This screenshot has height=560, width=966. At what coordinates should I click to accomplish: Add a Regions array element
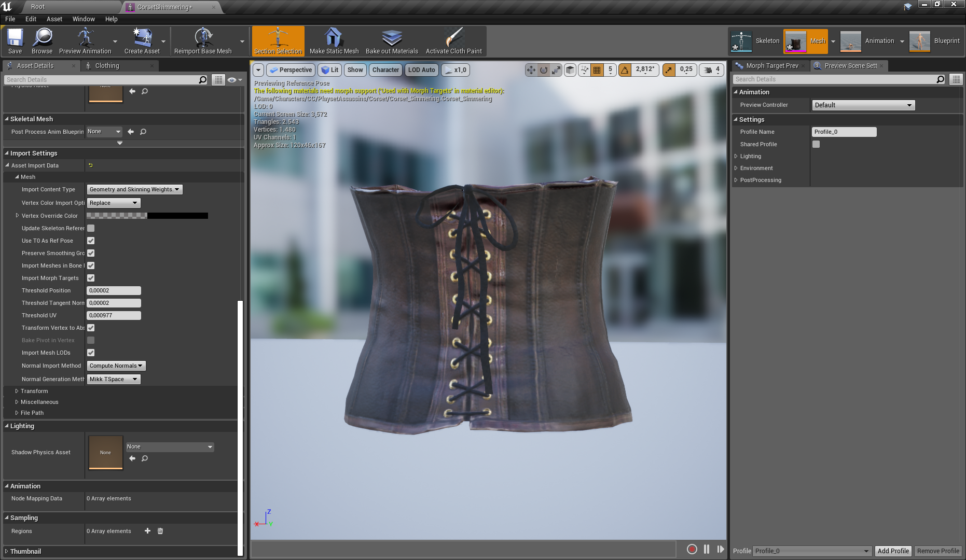pyautogui.click(x=147, y=531)
